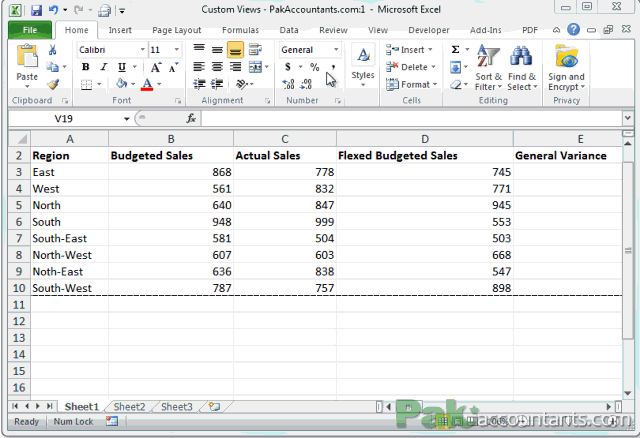Toggle Bold formatting
The height and width of the screenshot is (438, 640).
click(85, 67)
